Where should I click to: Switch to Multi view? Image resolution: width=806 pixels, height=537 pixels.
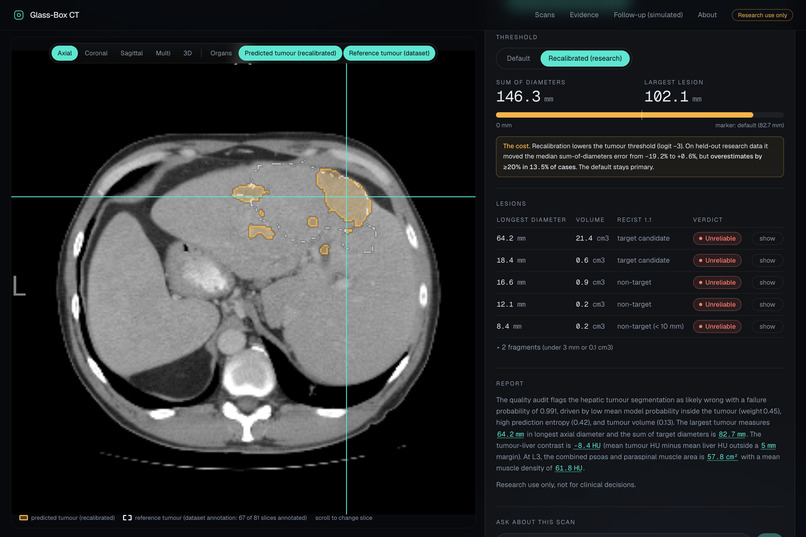pyautogui.click(x=163, y=53)
